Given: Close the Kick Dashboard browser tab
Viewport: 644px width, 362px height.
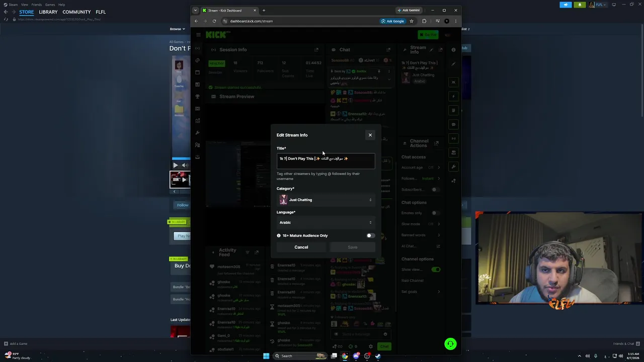Looking at the screenshot, I should point(255,10).
